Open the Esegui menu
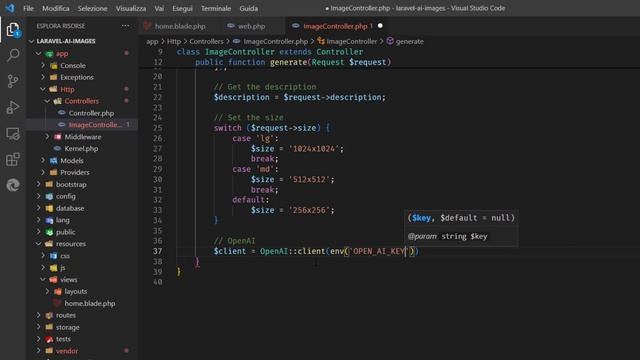Screen dimensions: 640x360 pos(182,8)
